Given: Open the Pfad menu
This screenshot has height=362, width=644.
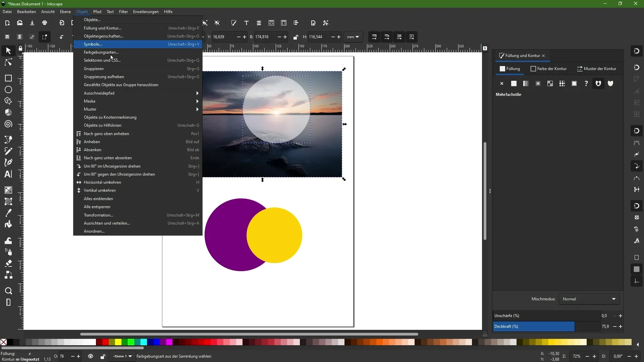Looking at the screenshot, I should [97, 12].
